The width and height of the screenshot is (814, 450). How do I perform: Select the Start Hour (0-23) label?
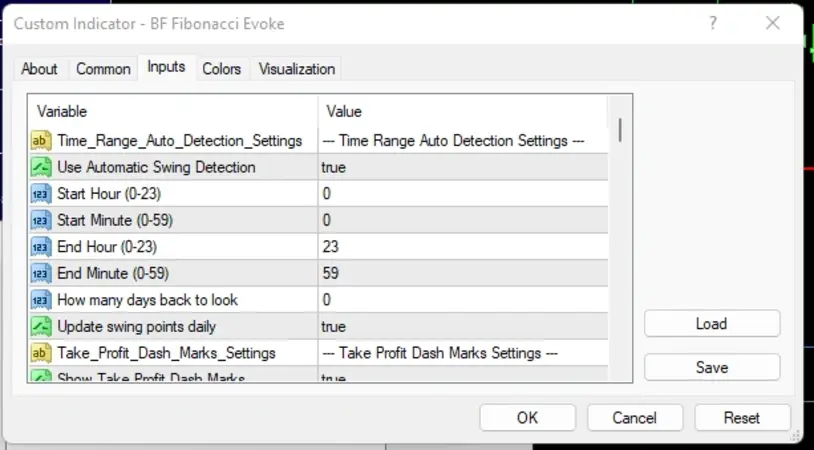(109, 194)
